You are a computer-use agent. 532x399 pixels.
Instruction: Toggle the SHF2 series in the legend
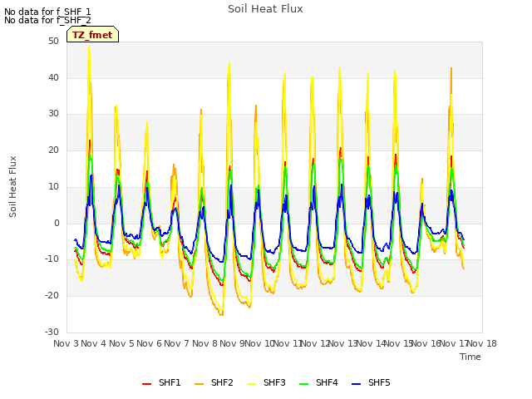(214, 382)
